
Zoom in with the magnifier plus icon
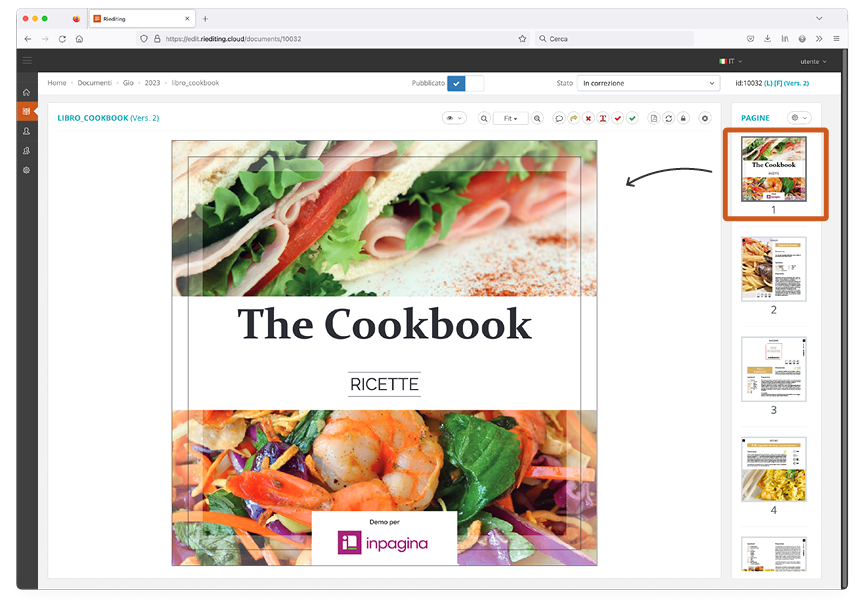tap(537, 118)
